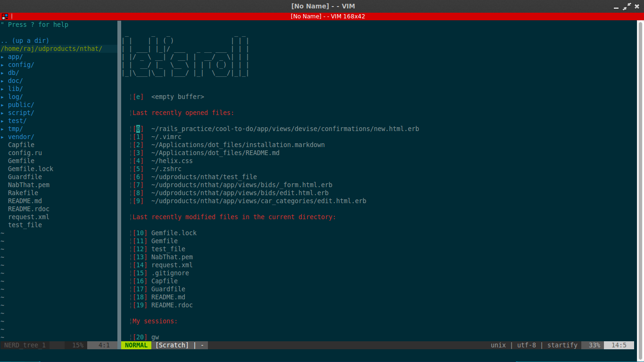Screen dimensions: 644x362
Task: Click the /home/raj/udproducts/nthat/ root path
Action: pyautogui.click(x=51, y=49)
